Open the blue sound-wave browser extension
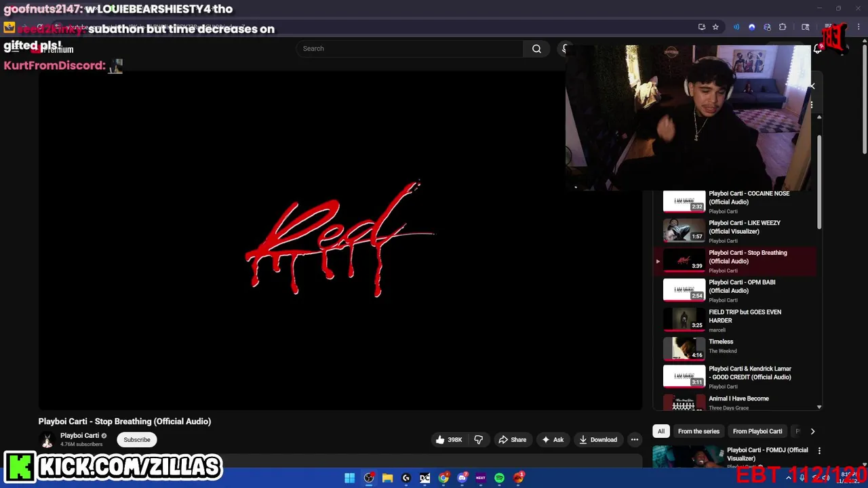This screenshot has height=488, width=868. click(x=736, y=27)
